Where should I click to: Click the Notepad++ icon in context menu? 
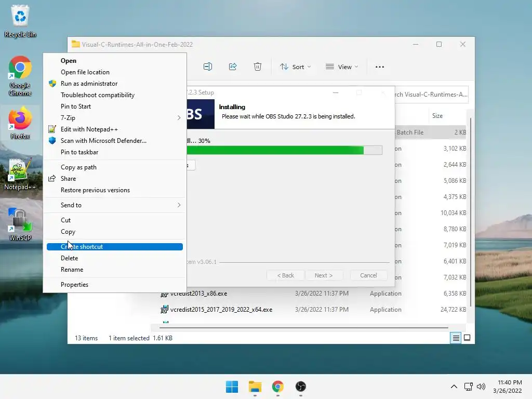tap(52, 129)
